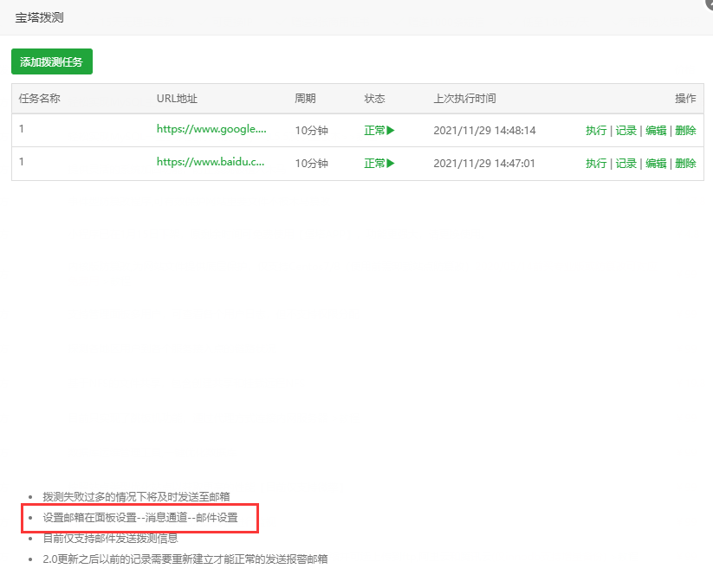Open 记录 for the baidu task
Image resolution: width=713 pixels, height=588 pixels.
(x=626, y=163)
